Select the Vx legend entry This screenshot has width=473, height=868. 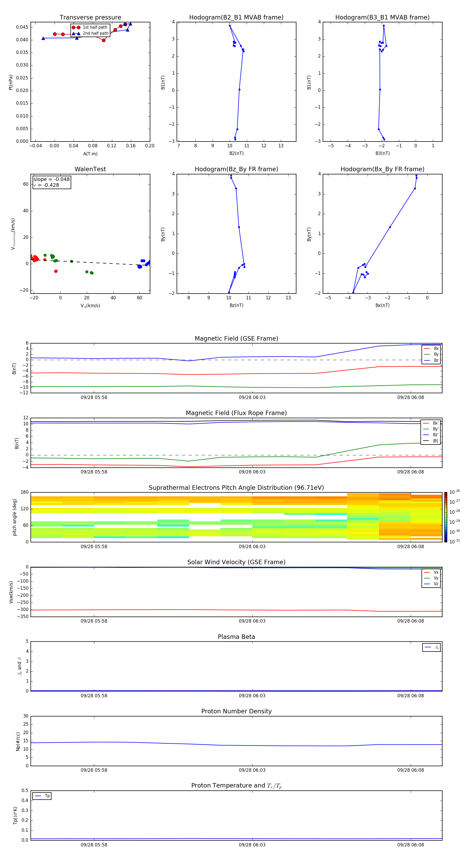[431, 572]
